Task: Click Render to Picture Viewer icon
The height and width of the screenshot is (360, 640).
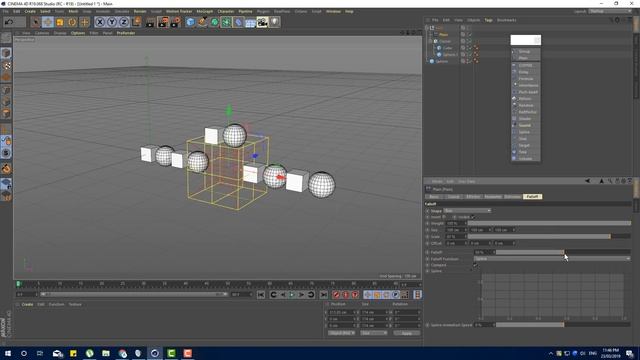Action: (x=163, y=22)
